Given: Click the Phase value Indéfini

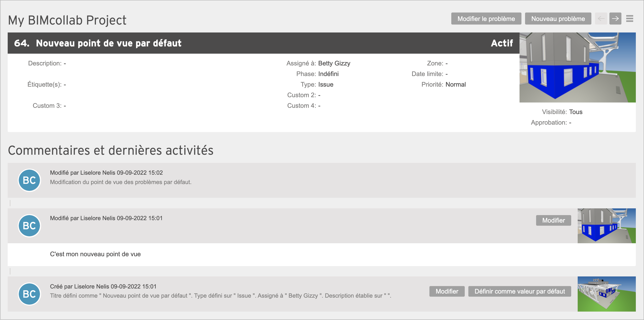Looking at the screenshot, I should click(x=328, y=74).
